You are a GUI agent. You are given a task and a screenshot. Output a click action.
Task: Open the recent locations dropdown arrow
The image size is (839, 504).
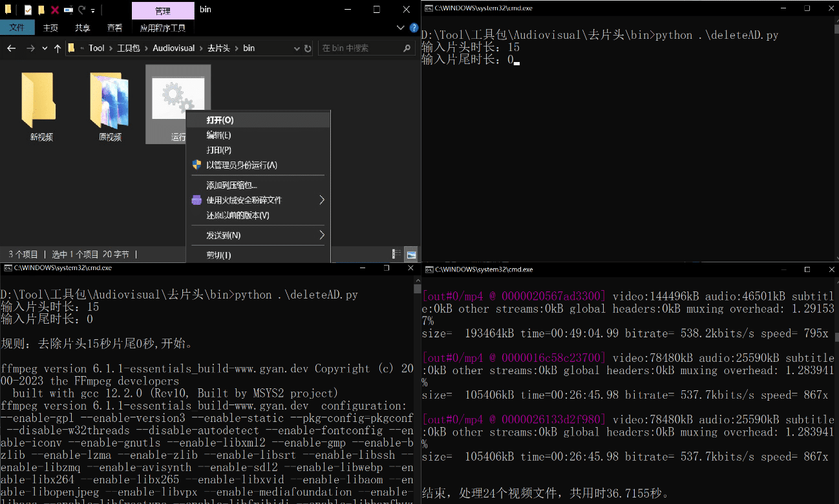(45, 48)
